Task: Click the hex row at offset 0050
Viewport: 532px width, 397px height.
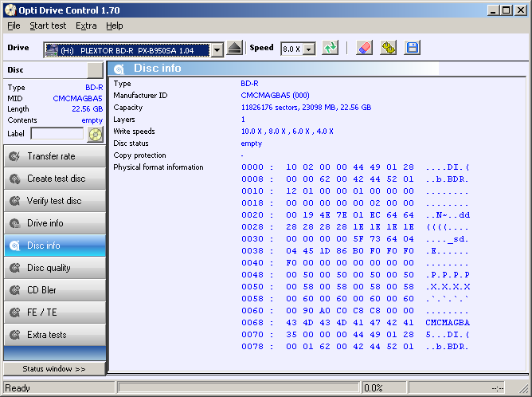Action: click(x=355, y=287)
